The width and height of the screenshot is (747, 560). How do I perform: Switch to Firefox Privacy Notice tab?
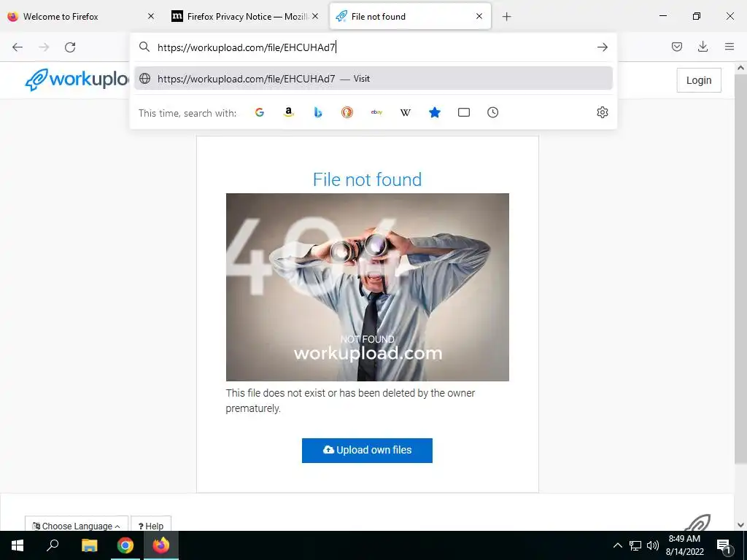point(244,16)
